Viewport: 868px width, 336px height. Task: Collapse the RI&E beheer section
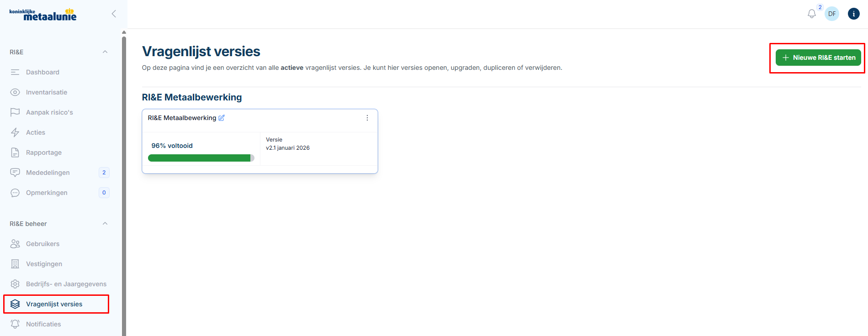[105, 224]
